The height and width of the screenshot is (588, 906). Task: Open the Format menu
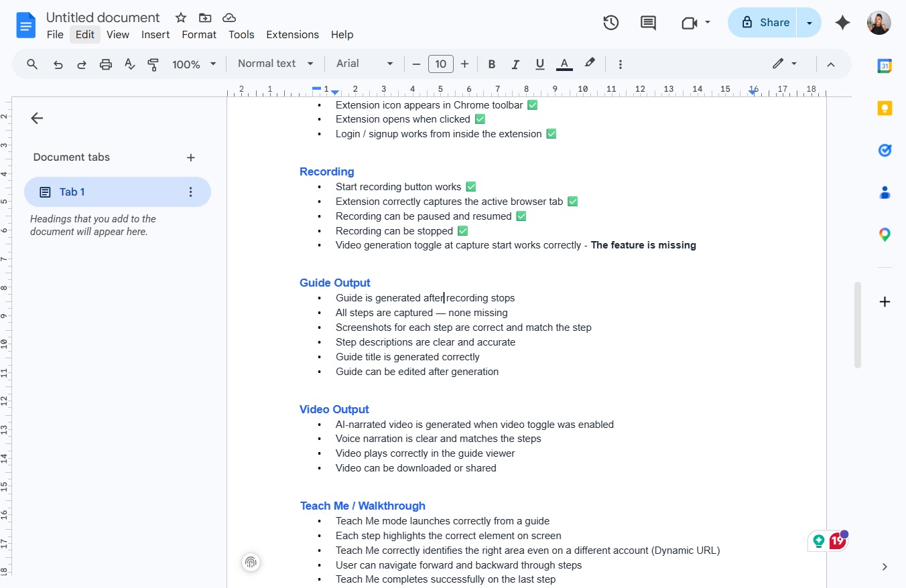pyautogui.click(x=199, y=35)
